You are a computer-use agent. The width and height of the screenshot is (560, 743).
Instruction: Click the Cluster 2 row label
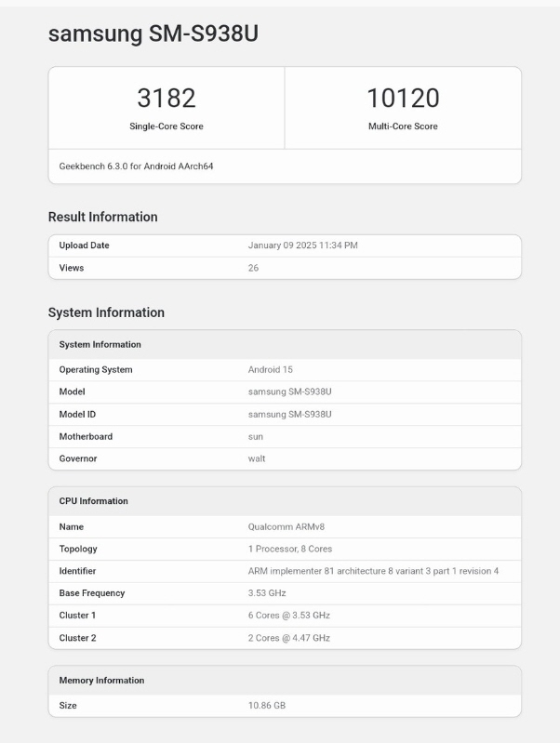78,638
